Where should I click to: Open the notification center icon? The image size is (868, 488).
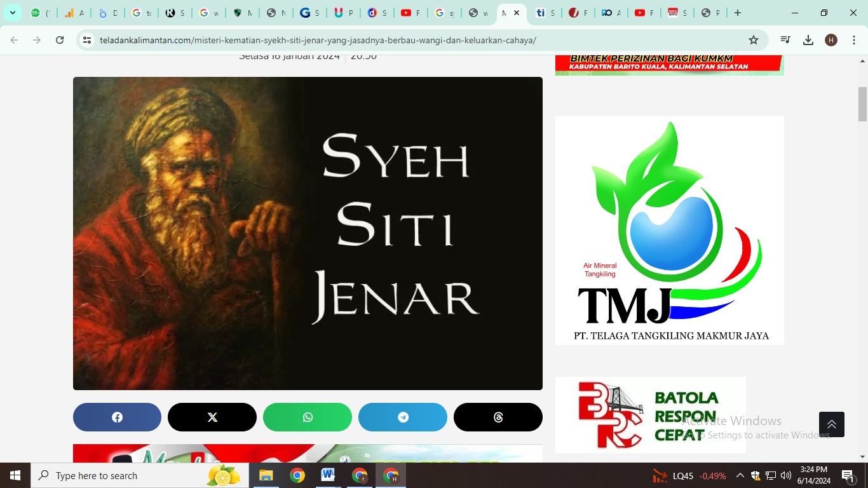tap(848, 475)
